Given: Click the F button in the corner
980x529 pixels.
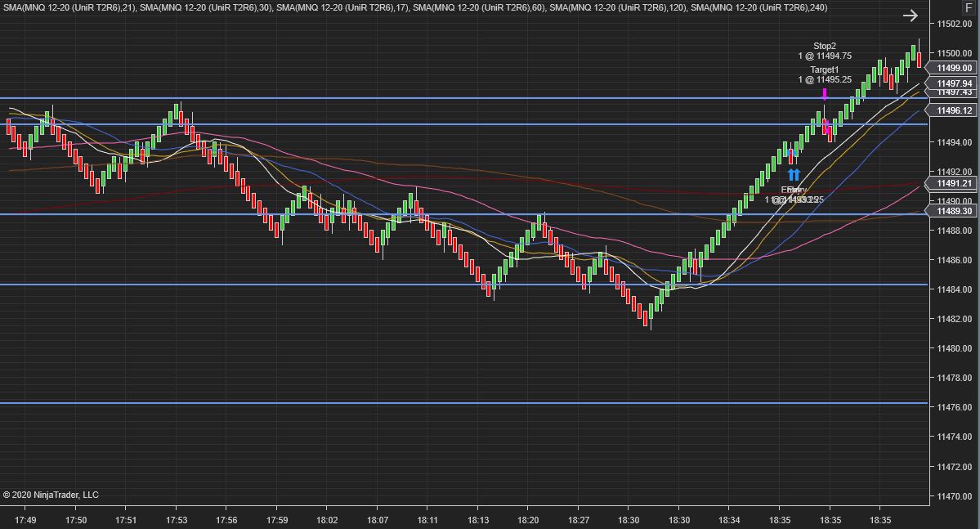Looking at the screenshot, I should (x=969, y=8).
